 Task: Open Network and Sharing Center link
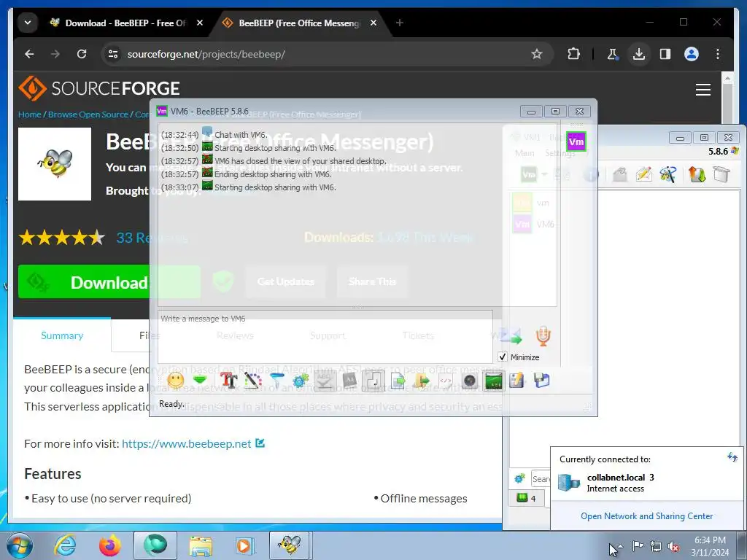point(646,516)
